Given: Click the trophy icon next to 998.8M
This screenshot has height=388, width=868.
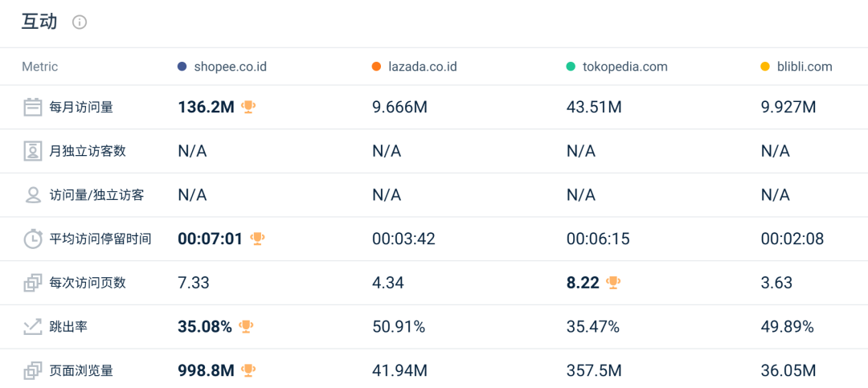Looking at the screenshot, I should 248,370.
